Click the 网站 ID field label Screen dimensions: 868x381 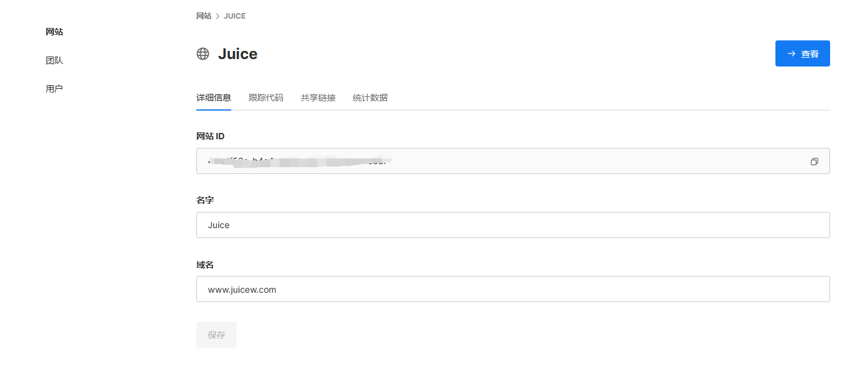click(211, 136)
